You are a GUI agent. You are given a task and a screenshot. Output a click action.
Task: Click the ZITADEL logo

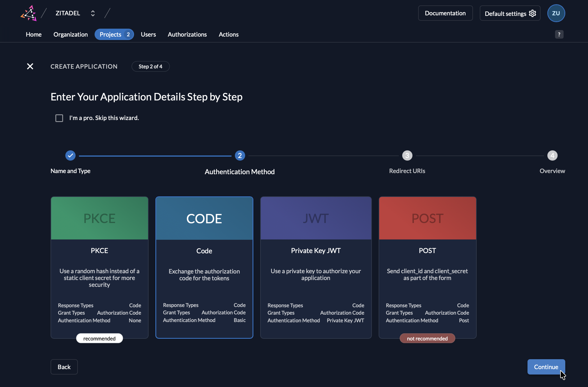29,13
